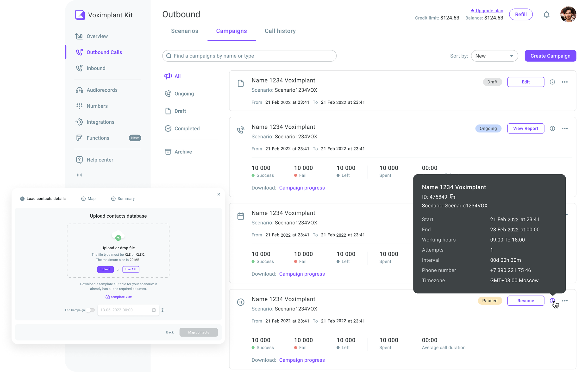Resume the Paused campaign

[x=525, y=301]
